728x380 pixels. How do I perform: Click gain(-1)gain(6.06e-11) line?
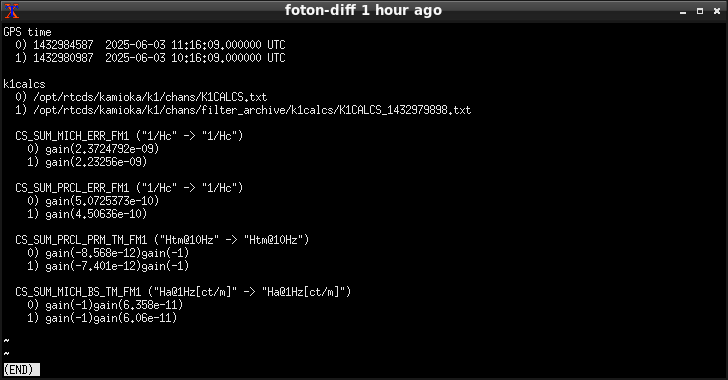tap(102, 318)
